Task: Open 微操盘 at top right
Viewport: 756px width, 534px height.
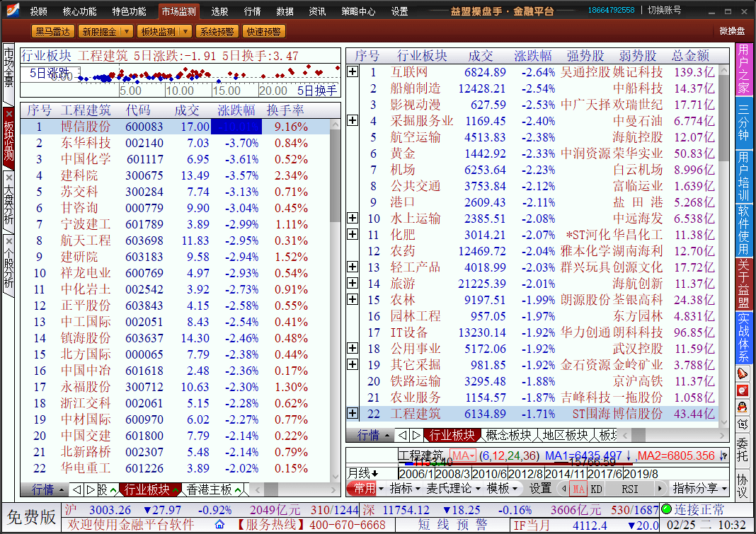Action: point(732,31)
